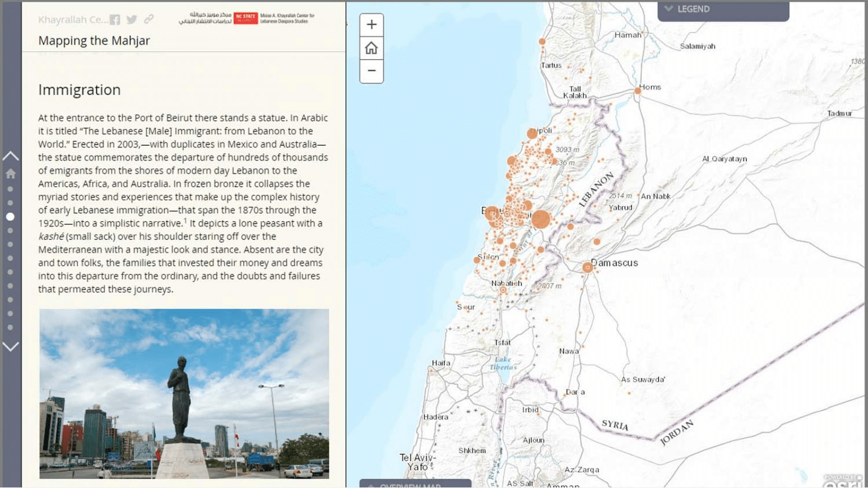Click the '3093 m' elevation label
868x488 pixels.
pyautogui.click(x=567, y=150)
